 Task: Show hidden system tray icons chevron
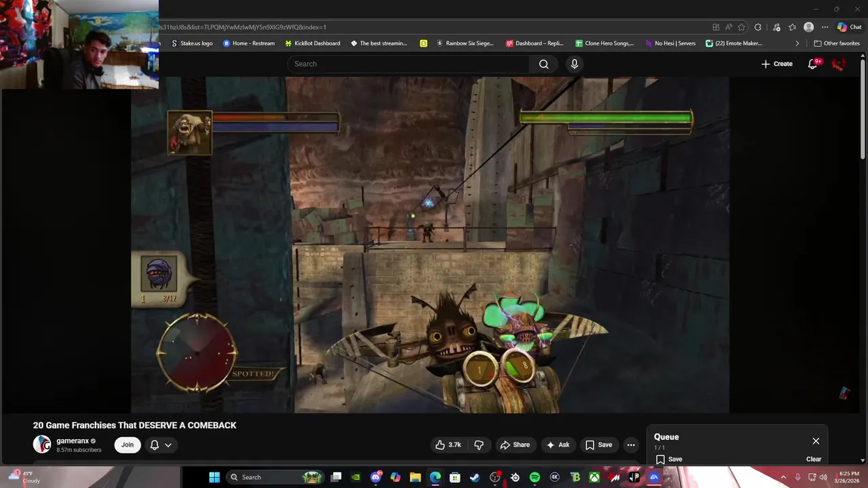(783, 477)
